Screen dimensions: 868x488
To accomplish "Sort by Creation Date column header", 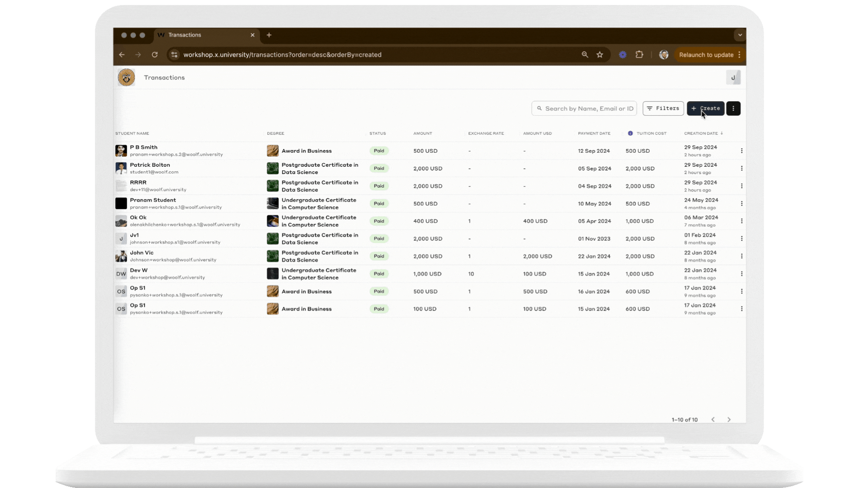I will pos(703,133).
